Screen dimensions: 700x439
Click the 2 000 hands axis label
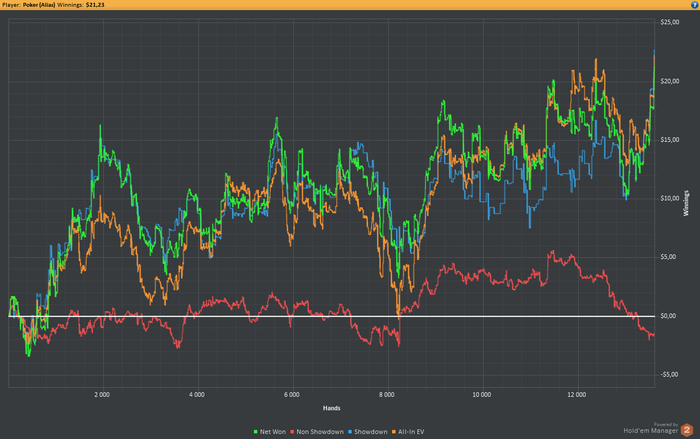(102, 395)
